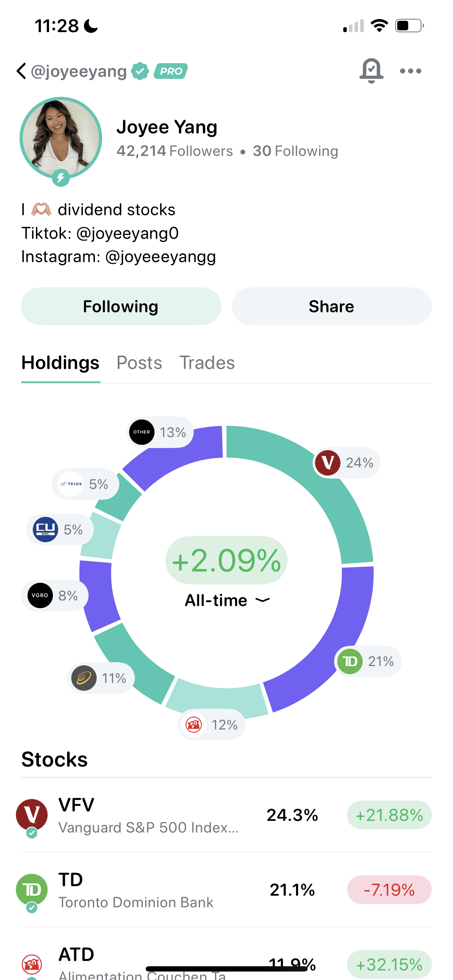
Task: Tap the VGRO 8% chart label
Action: [x=55, y=595]
